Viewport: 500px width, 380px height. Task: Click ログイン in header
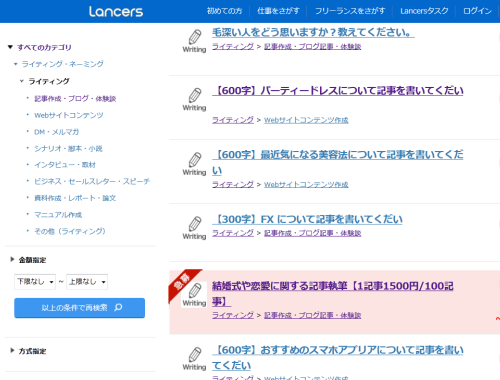(x=477, y=11)
